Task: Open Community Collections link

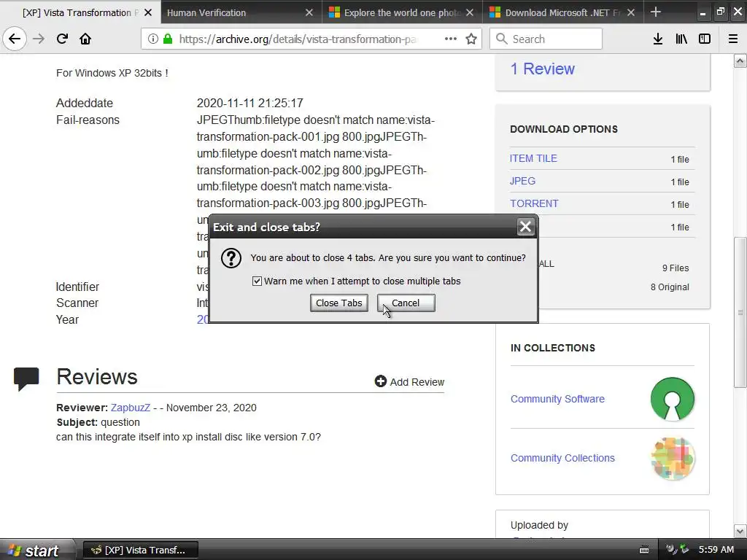Action: [562, 458]
